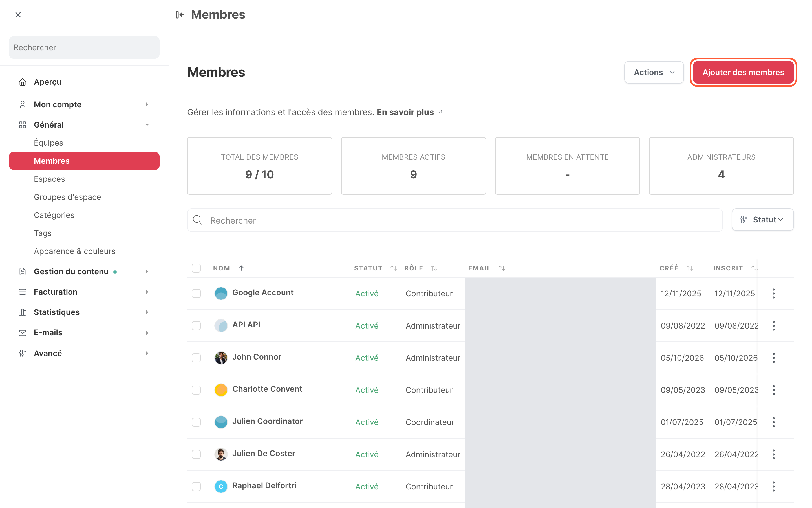812x508 pixels.
Task: Open kebab menu for API API row
Action: (773, 326)
